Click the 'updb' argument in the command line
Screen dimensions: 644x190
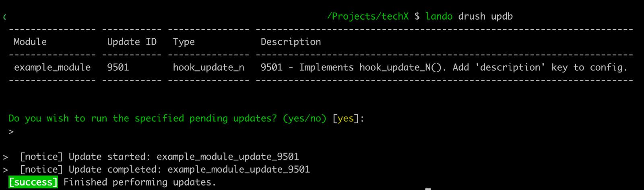(502, 16)
